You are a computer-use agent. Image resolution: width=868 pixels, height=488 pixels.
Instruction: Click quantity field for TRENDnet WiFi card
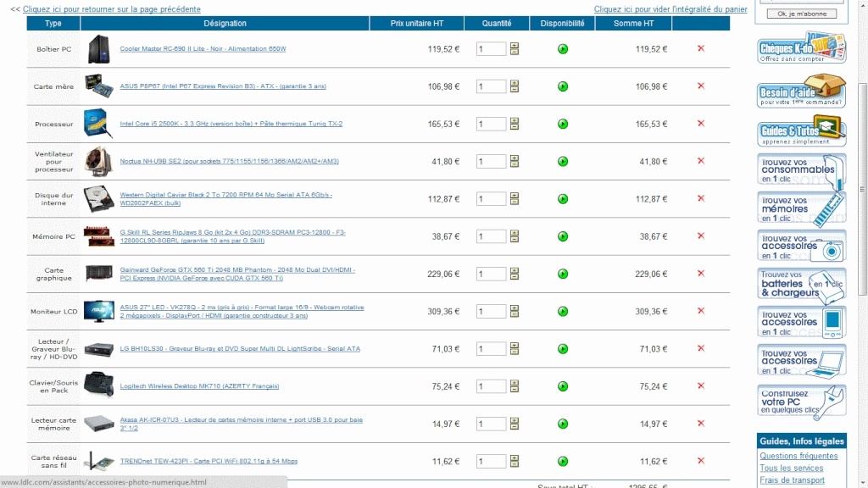(x=491, y=462)
